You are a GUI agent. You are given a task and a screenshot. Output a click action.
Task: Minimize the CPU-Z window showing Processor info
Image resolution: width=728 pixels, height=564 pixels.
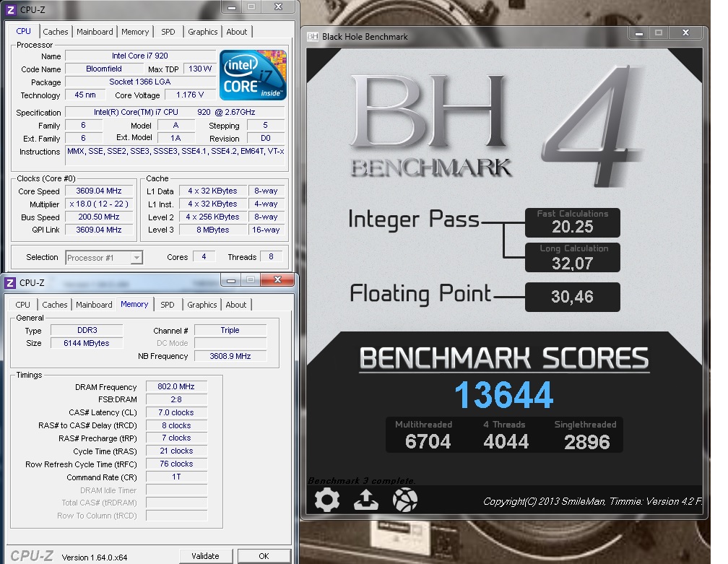coord(232,7)
